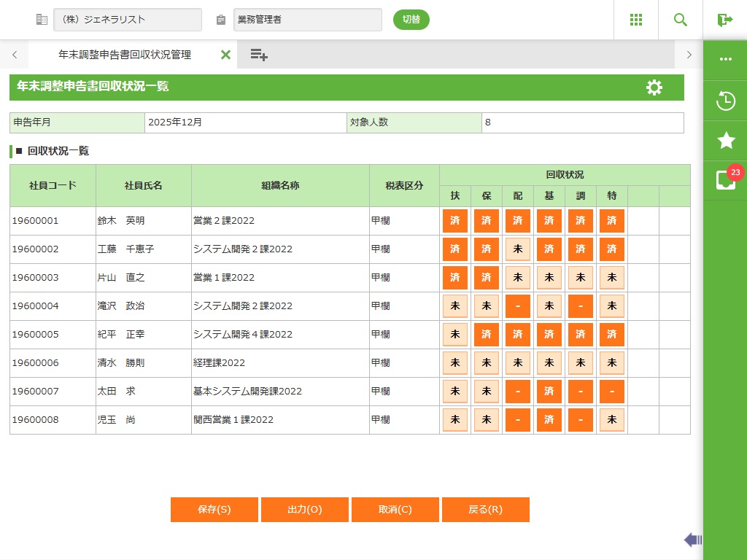747x560 pixels.
Task: Close the 年末調整申告書回収状況管理 tab
Action: [225, 55]
